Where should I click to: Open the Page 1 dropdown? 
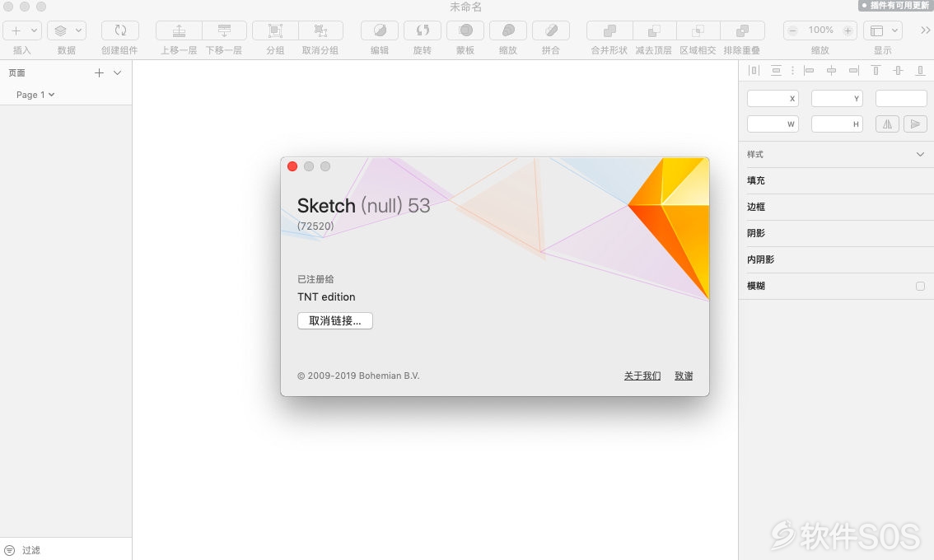[35, 95]
